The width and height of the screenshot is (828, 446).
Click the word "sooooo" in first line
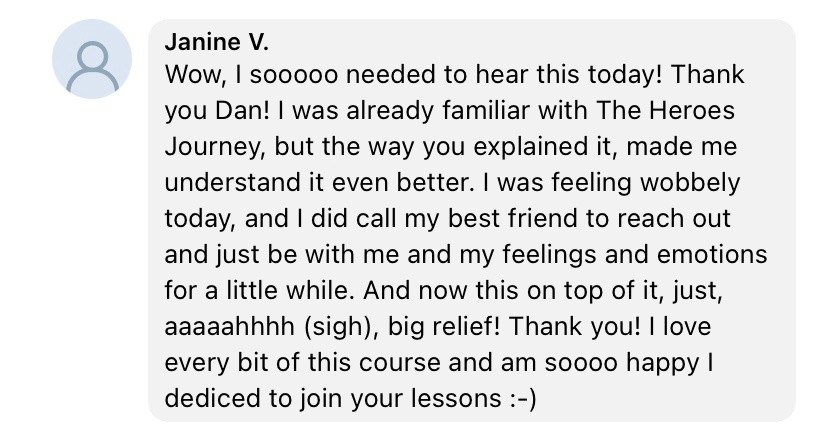coord(294,75)
